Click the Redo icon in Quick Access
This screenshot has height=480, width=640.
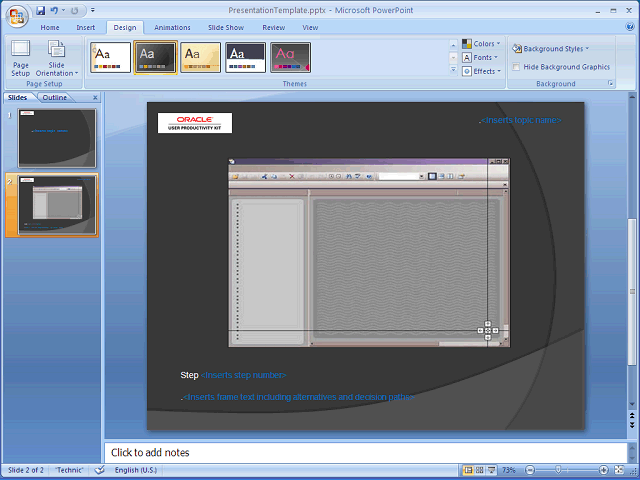pyautogui.click(x=74, y=11)
